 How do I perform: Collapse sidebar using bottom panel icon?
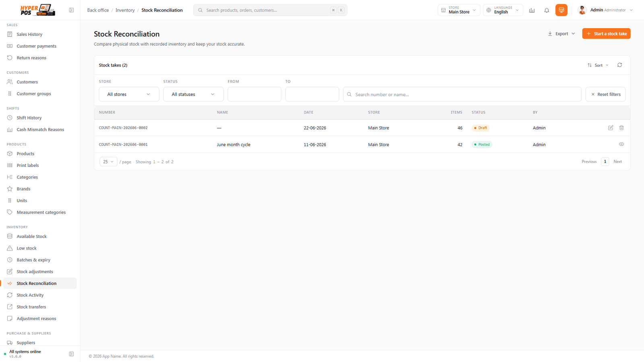[71, 354]
